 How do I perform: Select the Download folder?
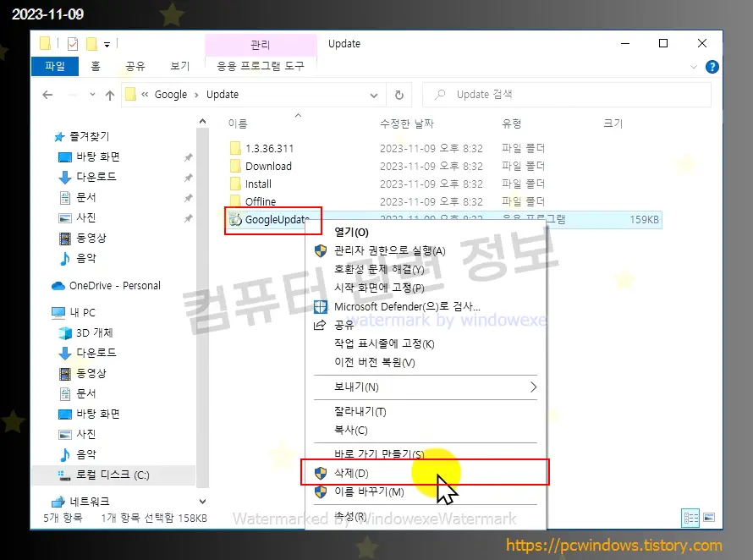pos(268,166)
